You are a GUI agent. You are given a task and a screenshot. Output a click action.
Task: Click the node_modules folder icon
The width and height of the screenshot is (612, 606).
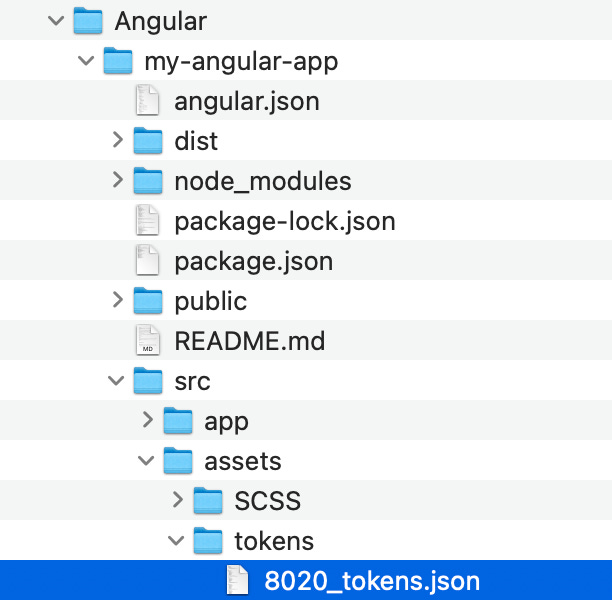coord(148,180)
